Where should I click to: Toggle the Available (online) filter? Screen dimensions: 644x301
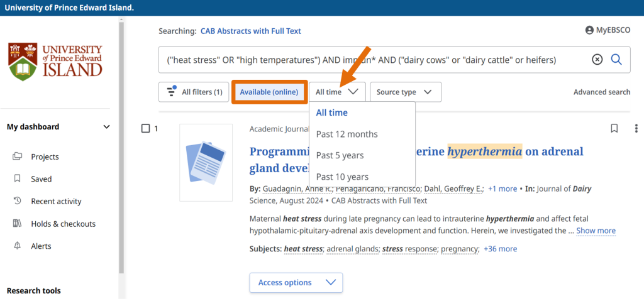269,92
